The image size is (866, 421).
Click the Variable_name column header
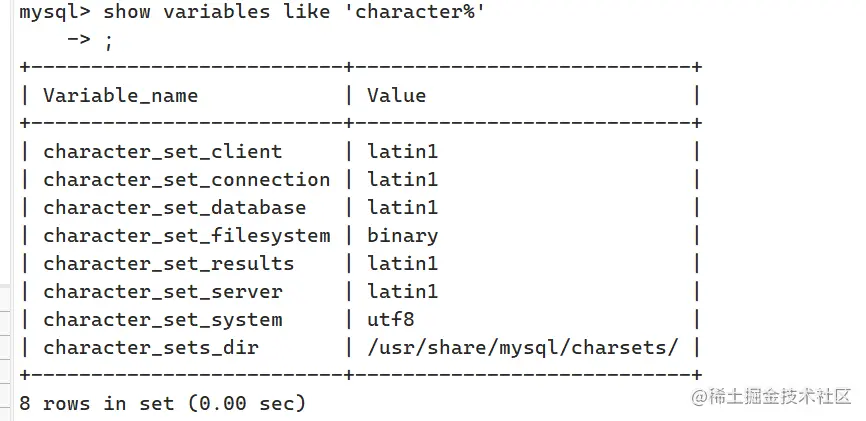(120, 96)
